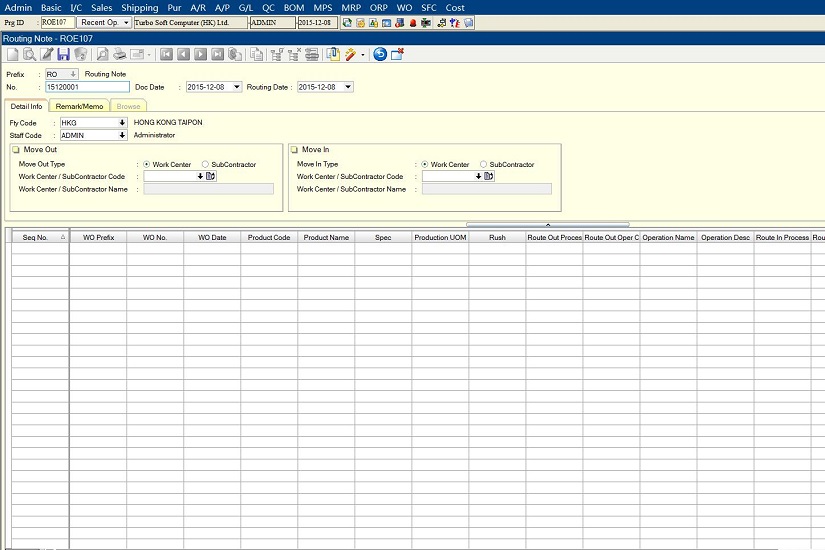Viewport: 825px width, 550px height.
Task: Click the Seq No. column header
Action: pyautogui.click(x=36, y=237)
